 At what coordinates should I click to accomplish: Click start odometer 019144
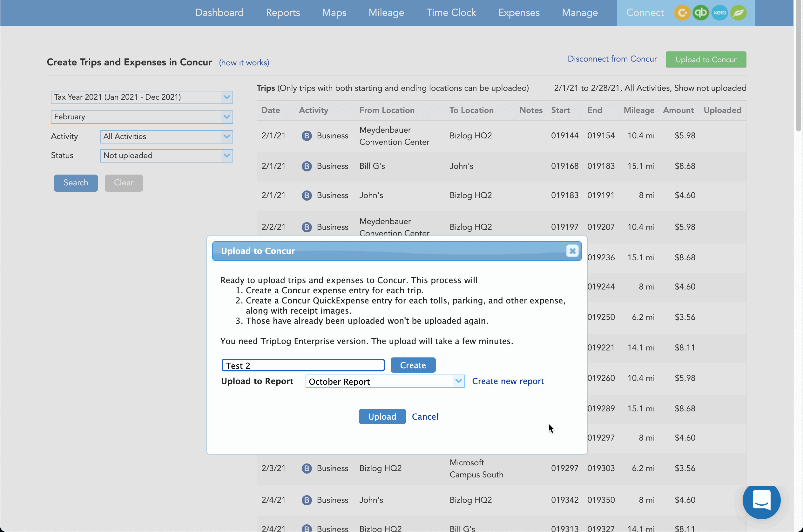click(565, 136)
